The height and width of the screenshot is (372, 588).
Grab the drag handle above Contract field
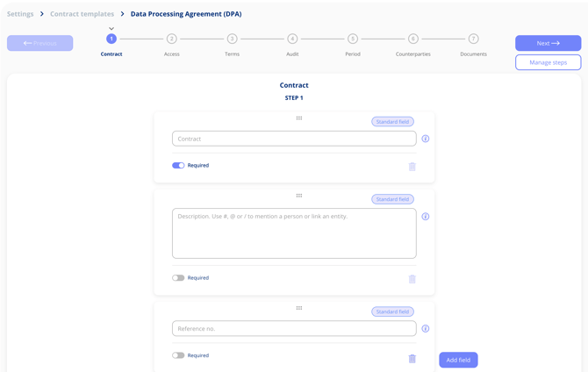tap(299, 118)
